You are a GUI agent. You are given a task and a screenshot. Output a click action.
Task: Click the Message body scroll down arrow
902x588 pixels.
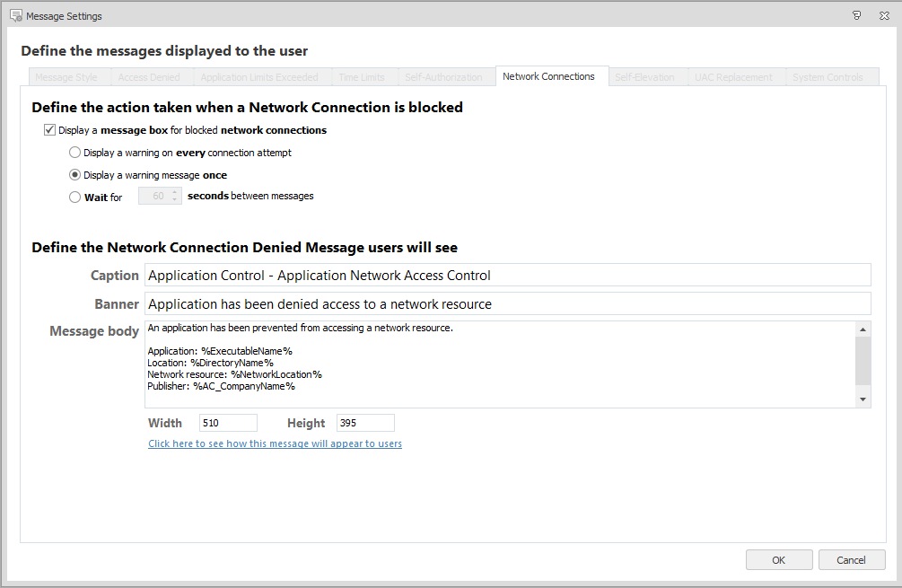pyautogui.click(x=863, y=399)
